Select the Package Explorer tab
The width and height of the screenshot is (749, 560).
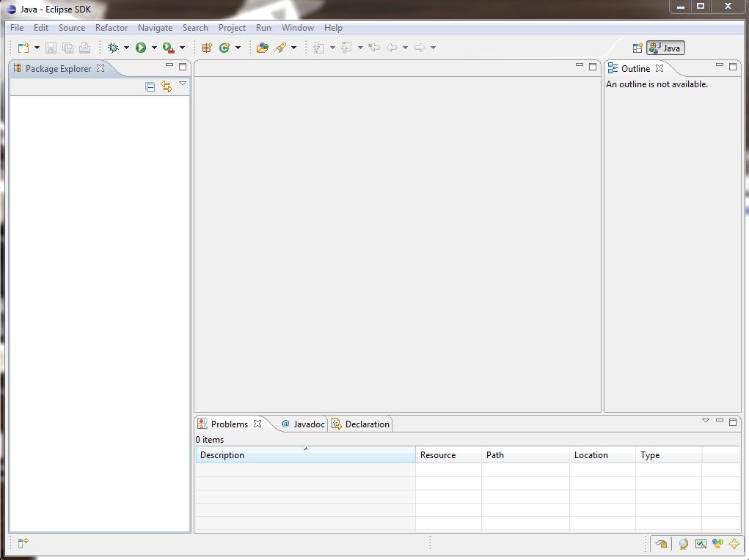(x=58, y=69)
